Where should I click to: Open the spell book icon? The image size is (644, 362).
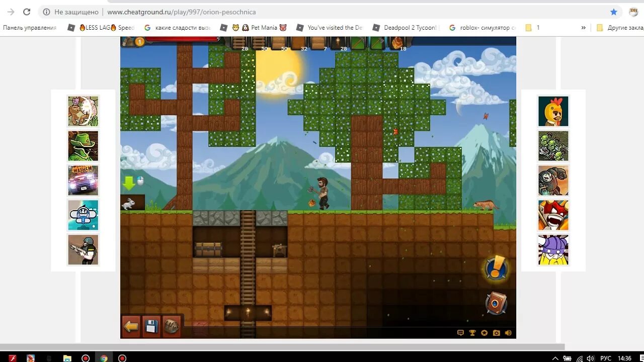tap(496, 303)
